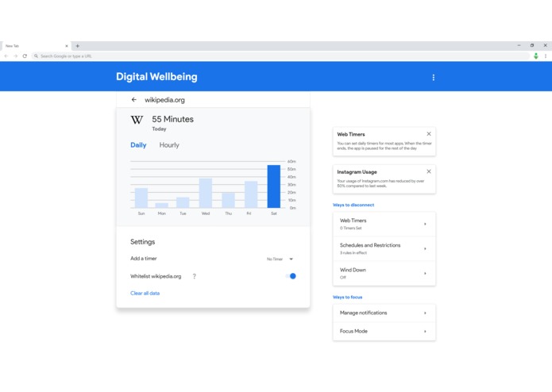
Task: Switch to the Hourly tab
Action: point(169,145)
